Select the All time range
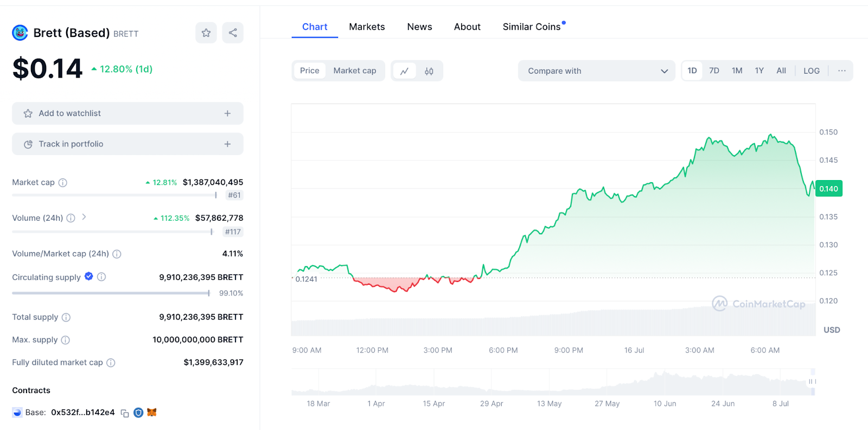868x430 pixels. 781,71
